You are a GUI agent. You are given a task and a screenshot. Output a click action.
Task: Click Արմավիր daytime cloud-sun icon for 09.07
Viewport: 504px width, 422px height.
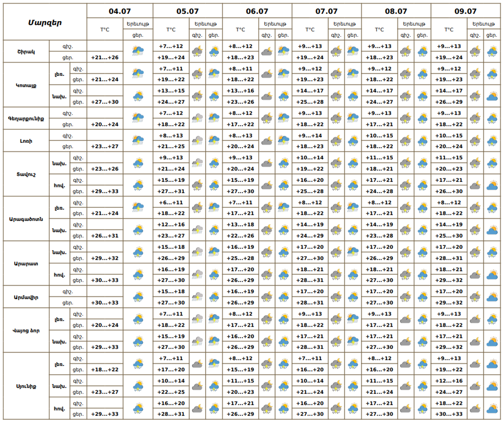coord(492,297)
